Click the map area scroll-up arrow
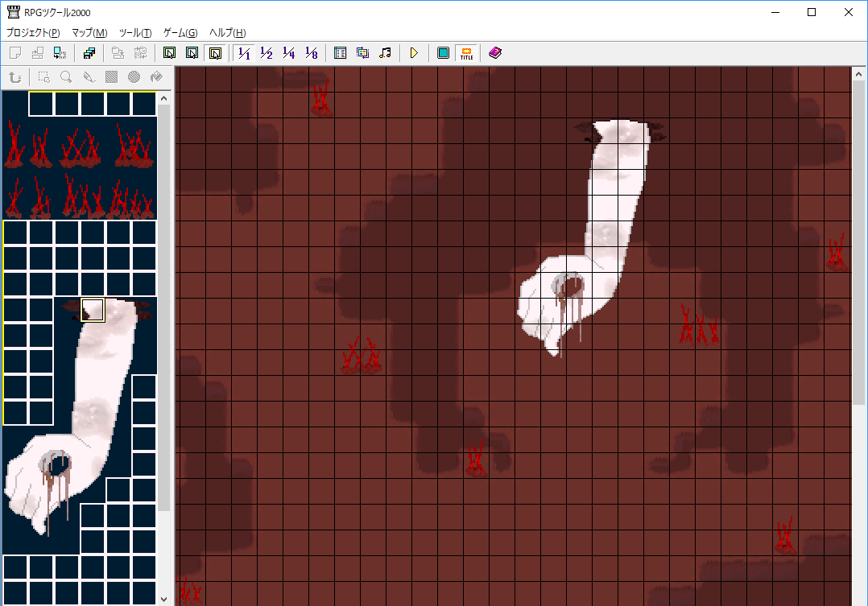Screen dimensions: 868x606 click(858, 73)
